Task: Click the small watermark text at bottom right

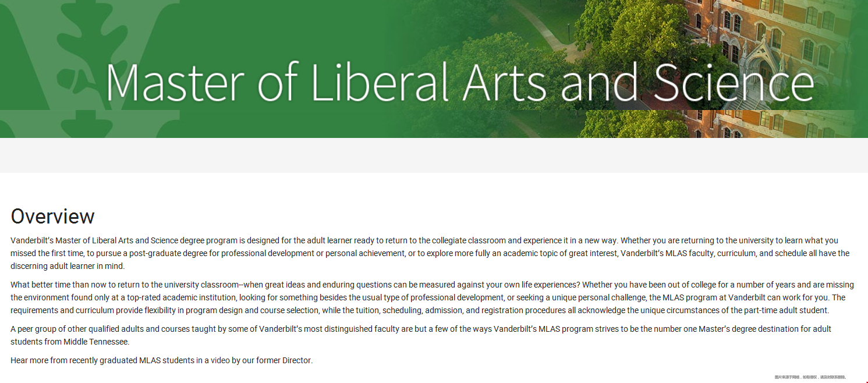Action: click(810, 377)
